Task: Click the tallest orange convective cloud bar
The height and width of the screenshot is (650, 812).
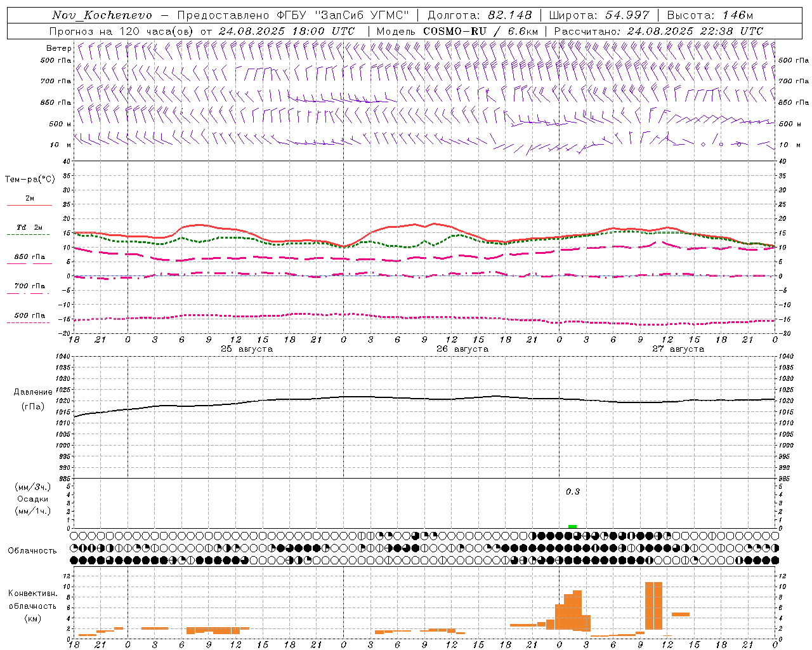Action: 653,606
